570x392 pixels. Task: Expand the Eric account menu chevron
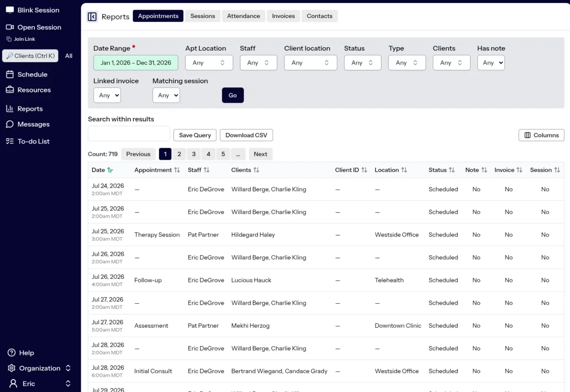click(68, 383)
